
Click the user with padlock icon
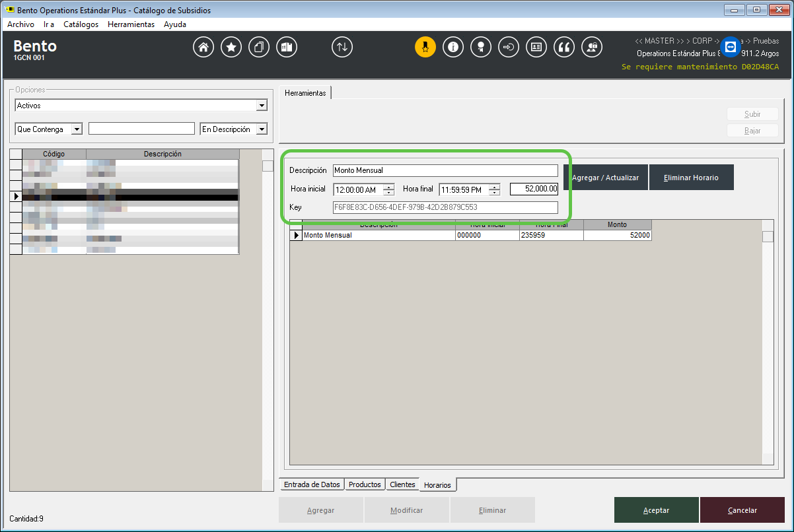pos(592,48)
